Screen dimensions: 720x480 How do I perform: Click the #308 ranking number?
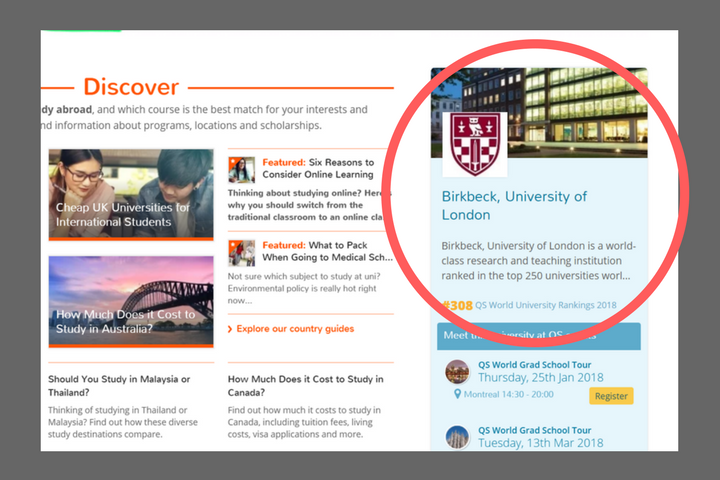tap(457, 305)
